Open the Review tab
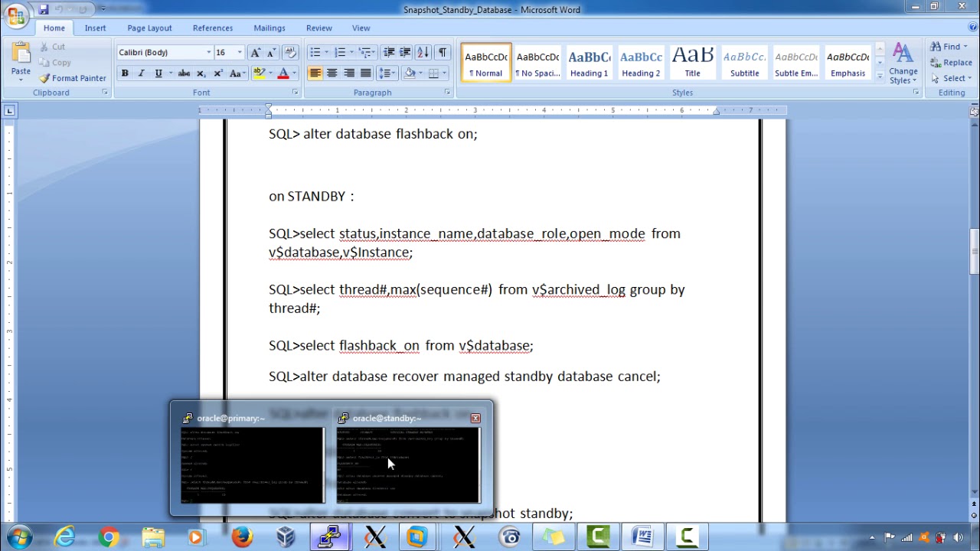This screenshot has width=980, height=551. tap(318, 28)
